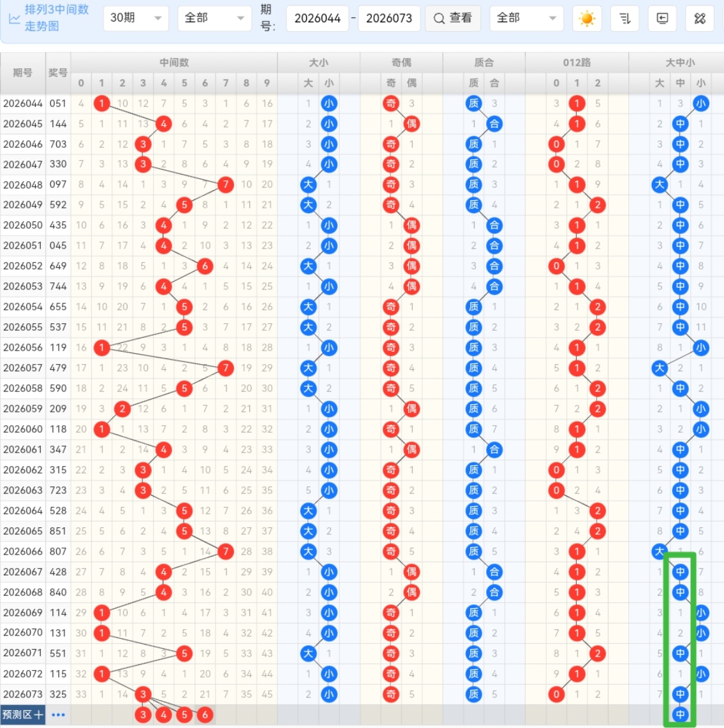Click the collapse panel icon in toolbar
Image resolution: width=724 pixels, height=728 pixels.
662,18
